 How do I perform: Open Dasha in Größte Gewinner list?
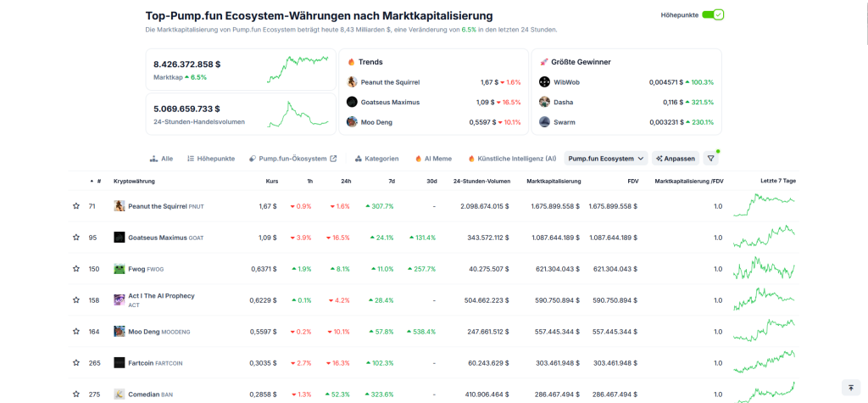point(564,102)
